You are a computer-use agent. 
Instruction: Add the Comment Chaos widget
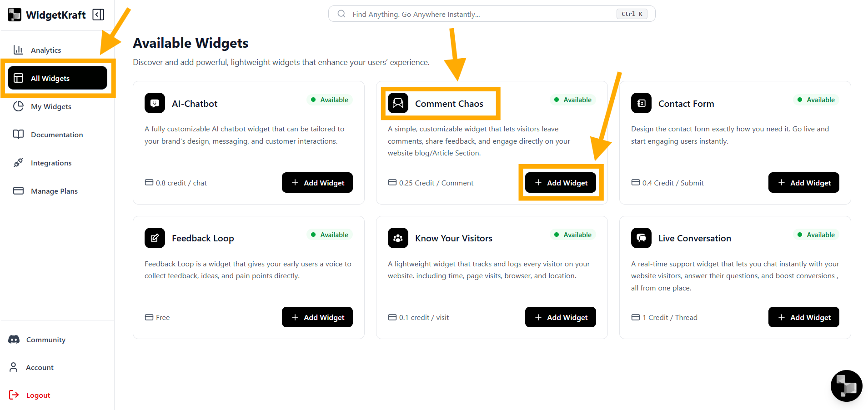click(x=561, y=183)
